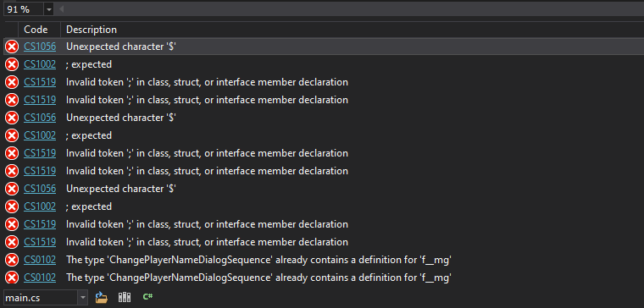644x308 pixels.
Task: Click the 91 % zoom input field
Action: point(24,9)
